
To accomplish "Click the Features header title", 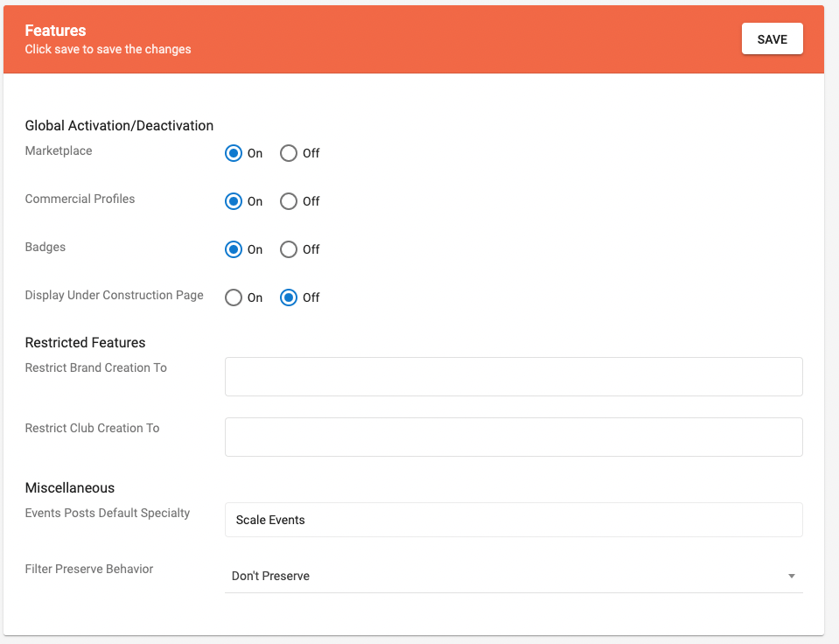I will pyautogui.click(x=55, y=31).
